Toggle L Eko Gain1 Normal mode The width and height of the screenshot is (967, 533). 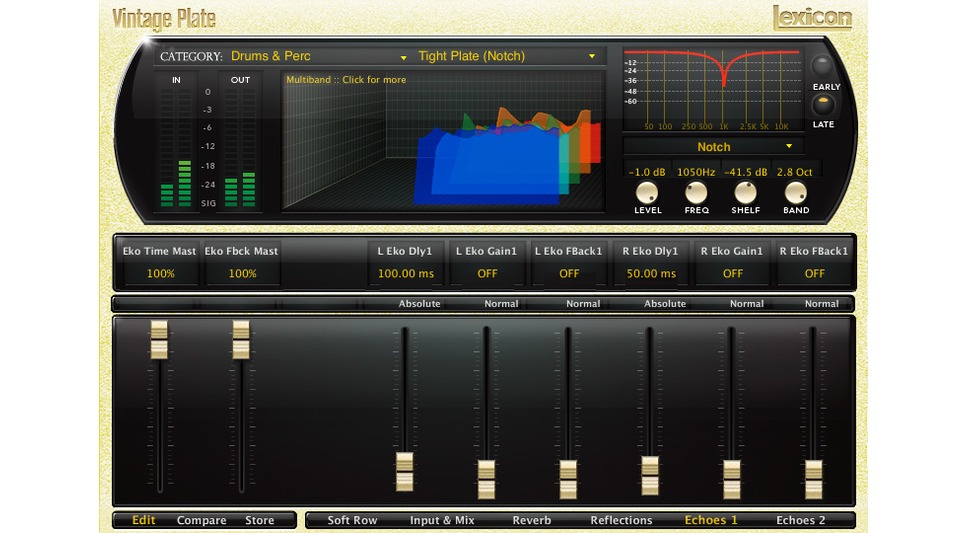501,304
